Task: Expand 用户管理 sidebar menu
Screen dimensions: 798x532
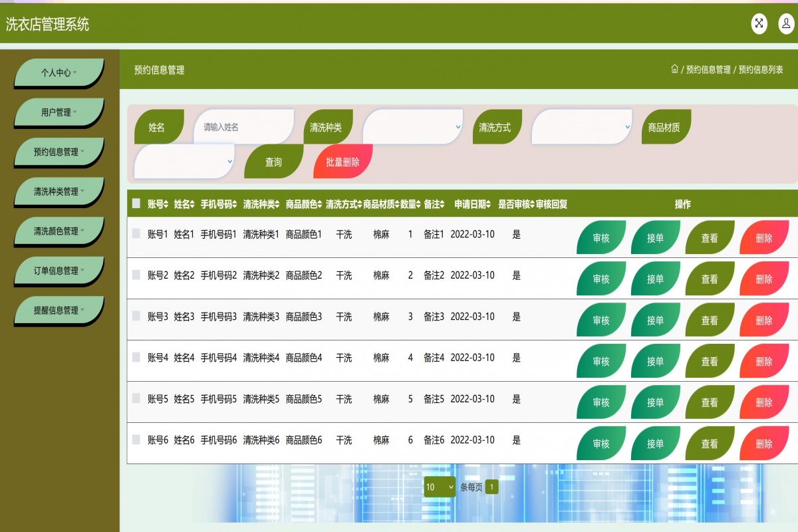Action: click(x=59, y=112)
